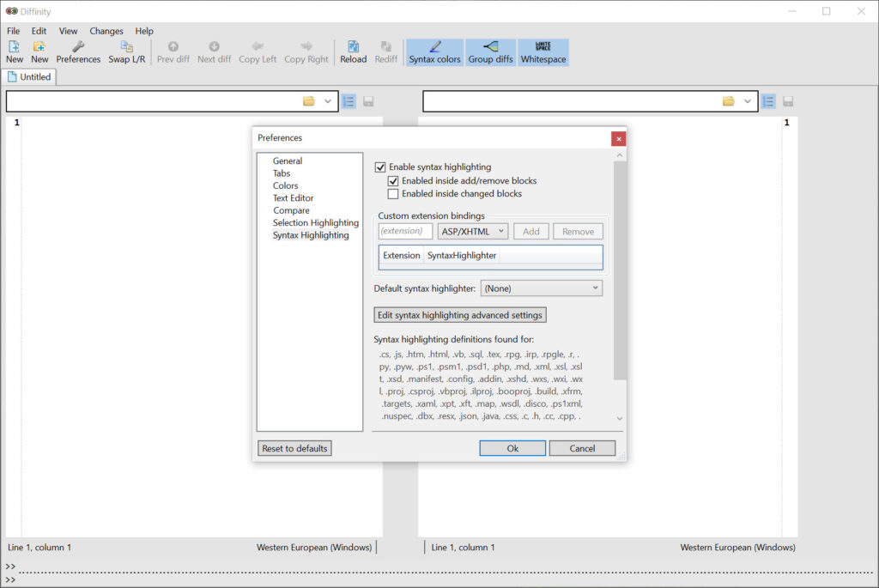Expand the top collapsed panel chevron at bottom
Image resolution: width=879 pixels, height=588 pixels.
click(10, 567)
